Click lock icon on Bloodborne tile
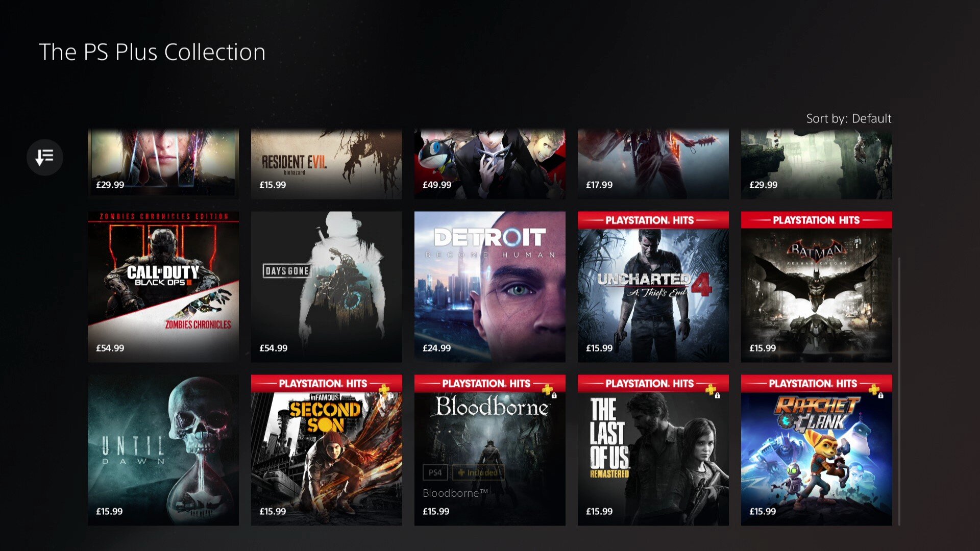The width and height of the screenshot is (980, 551). coord(554,395)
